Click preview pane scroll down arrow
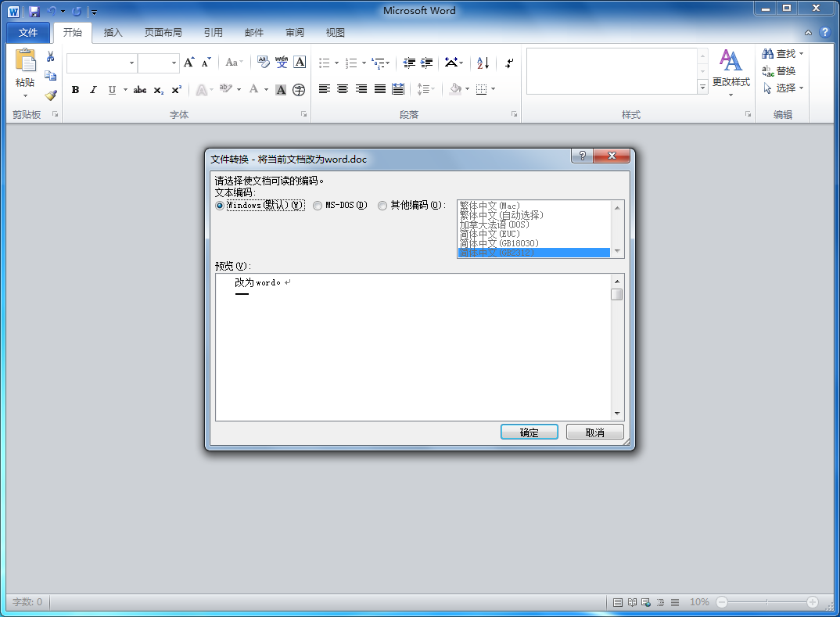 [617, 414]
